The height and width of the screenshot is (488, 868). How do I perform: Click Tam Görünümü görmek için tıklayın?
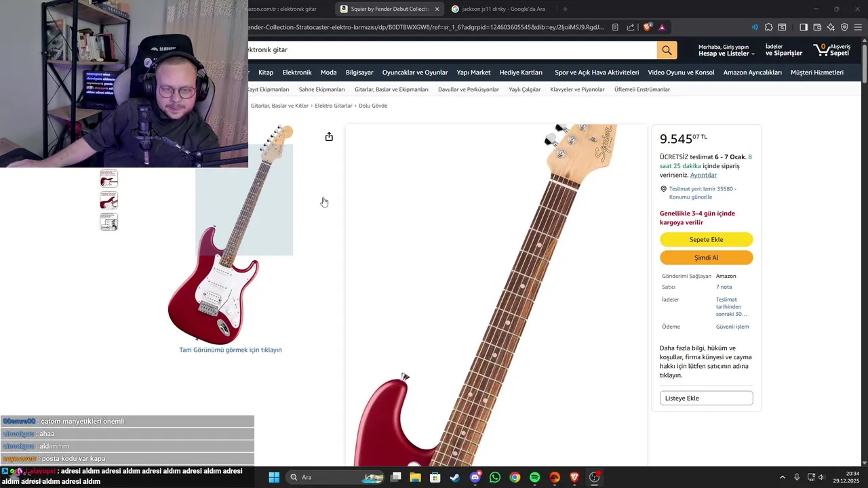231,350
